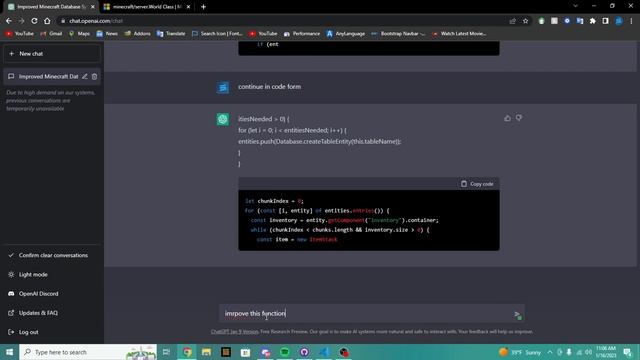Screen dimensions: 640x360
Task: Open the Chrome three-dot menu
Action: click(631, 21)
